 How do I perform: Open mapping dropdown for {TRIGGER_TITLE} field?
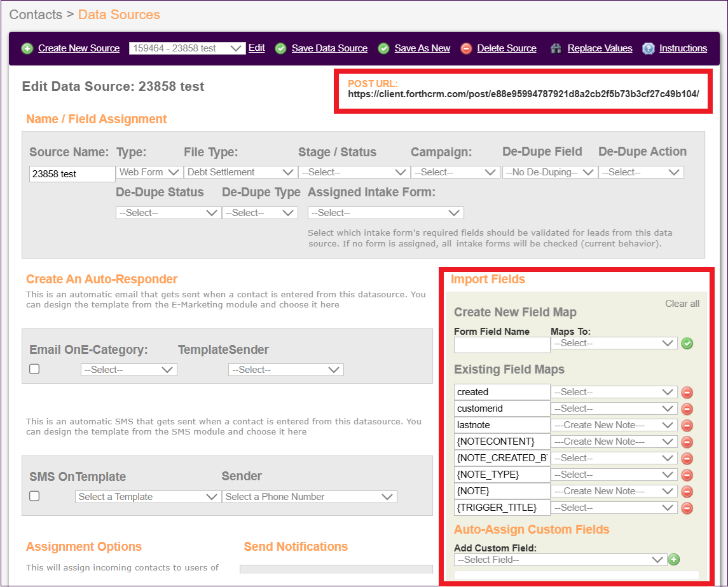(x=614, y=508)
